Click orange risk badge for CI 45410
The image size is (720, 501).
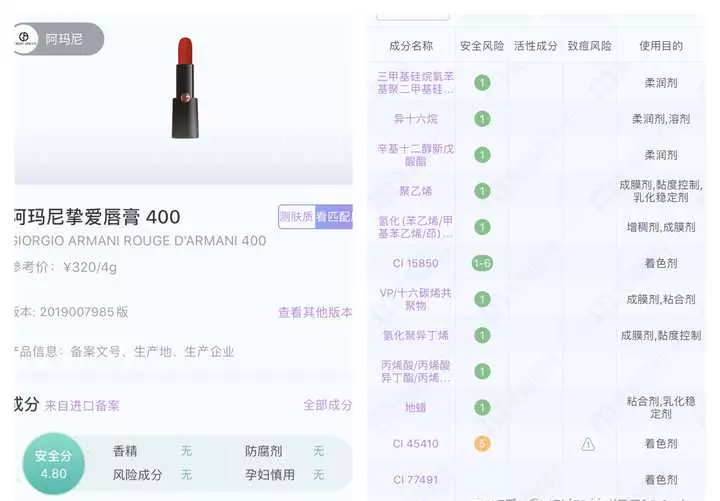(482, 444)
